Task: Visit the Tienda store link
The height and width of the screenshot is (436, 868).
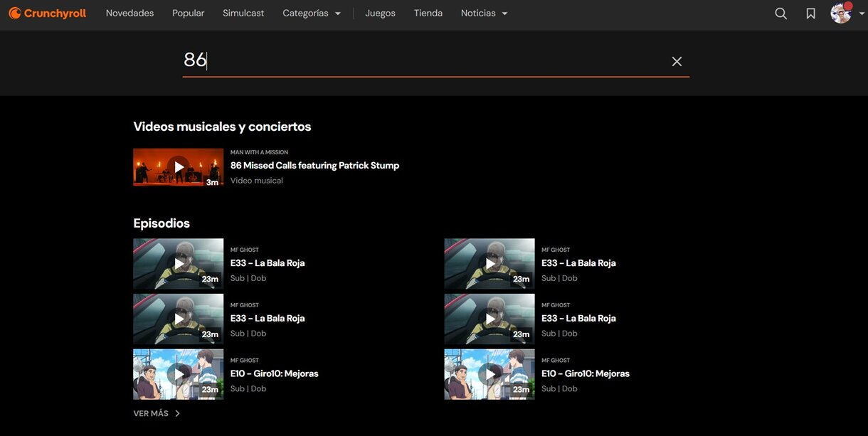Action: click(428, 14)
